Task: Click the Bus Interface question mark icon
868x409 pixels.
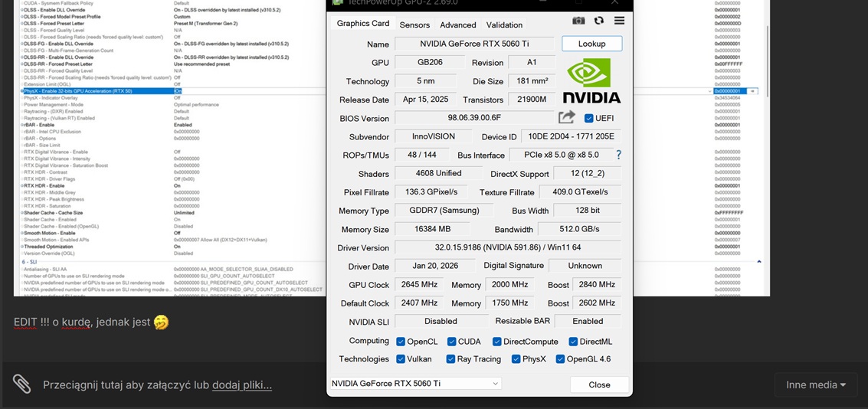Action: 619,155
